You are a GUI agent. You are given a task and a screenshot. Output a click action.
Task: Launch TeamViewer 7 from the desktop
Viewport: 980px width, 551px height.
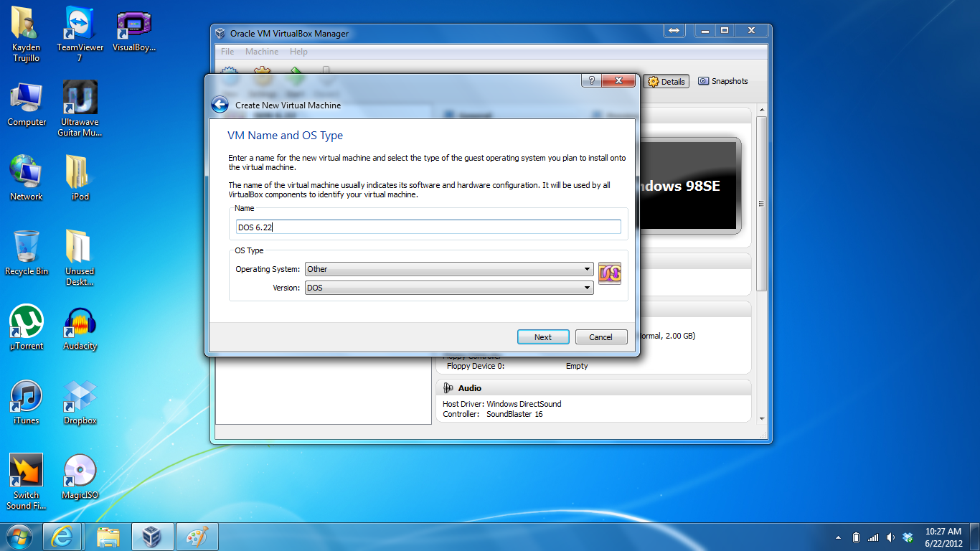79,22
